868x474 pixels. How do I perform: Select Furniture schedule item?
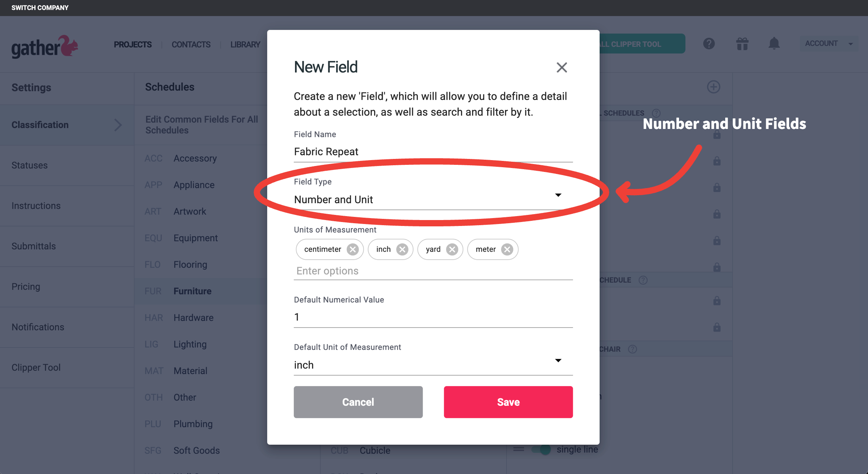193,291
